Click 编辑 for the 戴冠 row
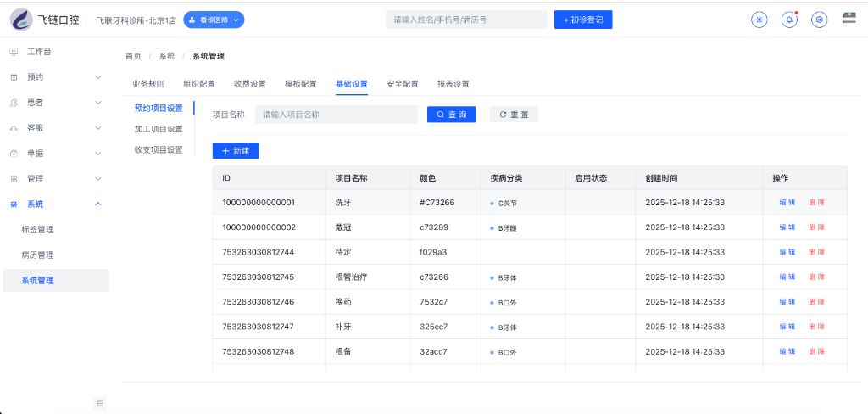This screenshot has width=868, height=414. [787, 227]
